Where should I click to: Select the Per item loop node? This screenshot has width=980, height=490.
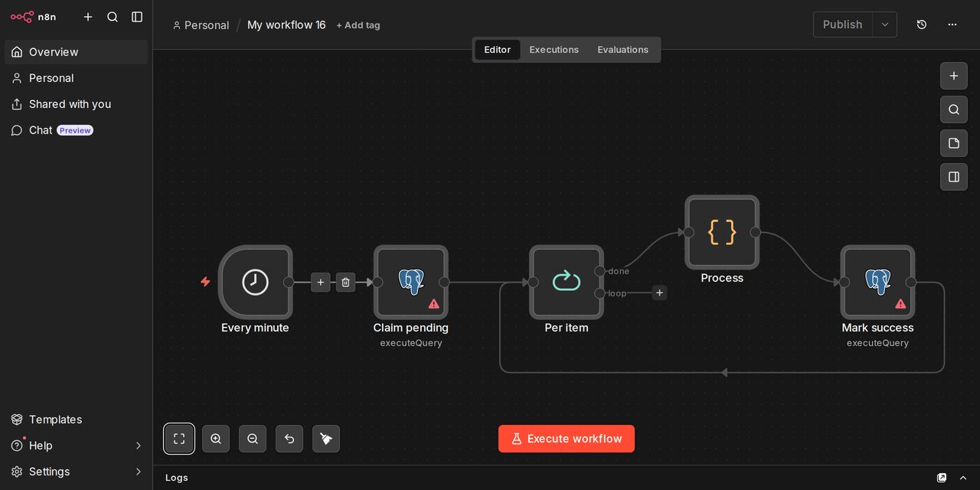coord(567,283)
